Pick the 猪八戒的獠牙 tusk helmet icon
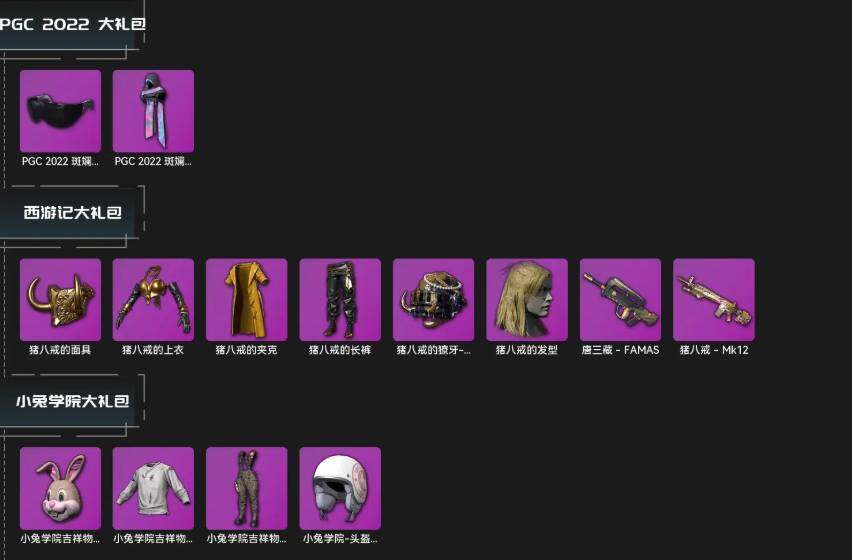This screenshot has width=852, height=560. (434, 300)
